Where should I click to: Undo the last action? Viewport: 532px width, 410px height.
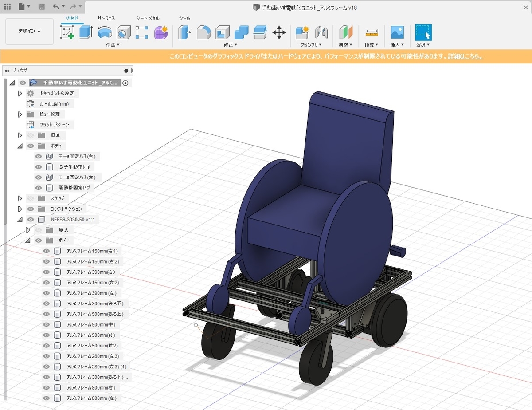(x=56, y=7)
